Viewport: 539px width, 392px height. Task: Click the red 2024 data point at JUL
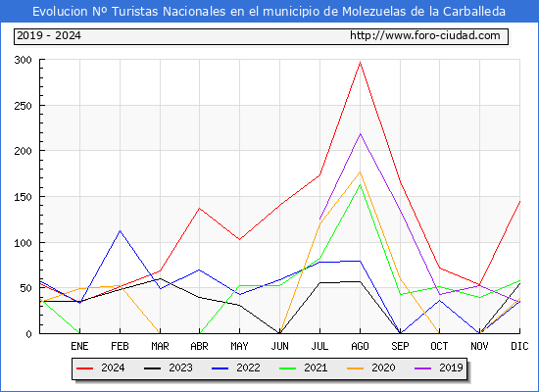[x=319, y=175]
